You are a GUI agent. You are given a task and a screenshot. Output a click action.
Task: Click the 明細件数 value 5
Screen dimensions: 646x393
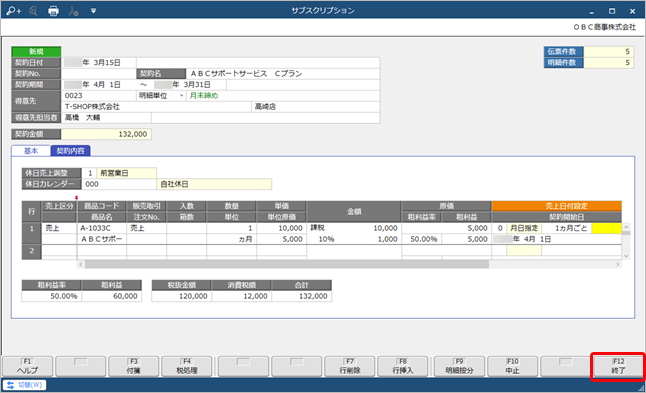609,63
